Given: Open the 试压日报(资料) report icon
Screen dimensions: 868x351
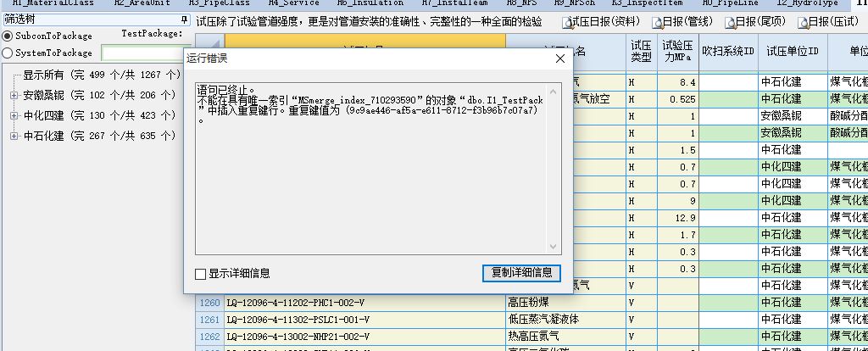Looking at the screenshot, I should (568, 23).
